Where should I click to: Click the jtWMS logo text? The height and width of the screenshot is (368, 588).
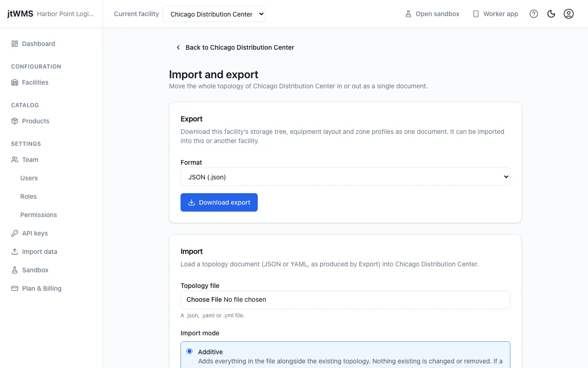coord(20,14)
